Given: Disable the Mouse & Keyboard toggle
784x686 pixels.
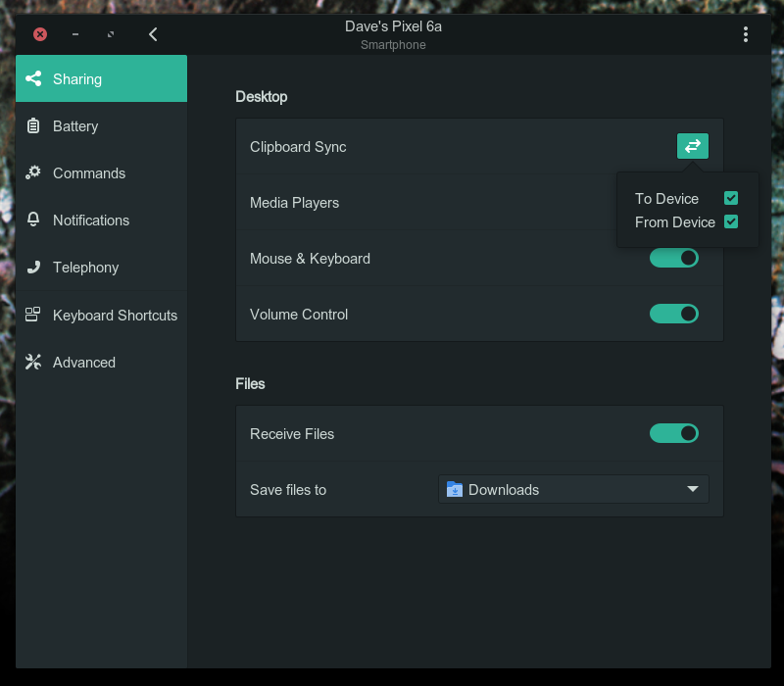Looking at the screenshot, I should (674, 258).
